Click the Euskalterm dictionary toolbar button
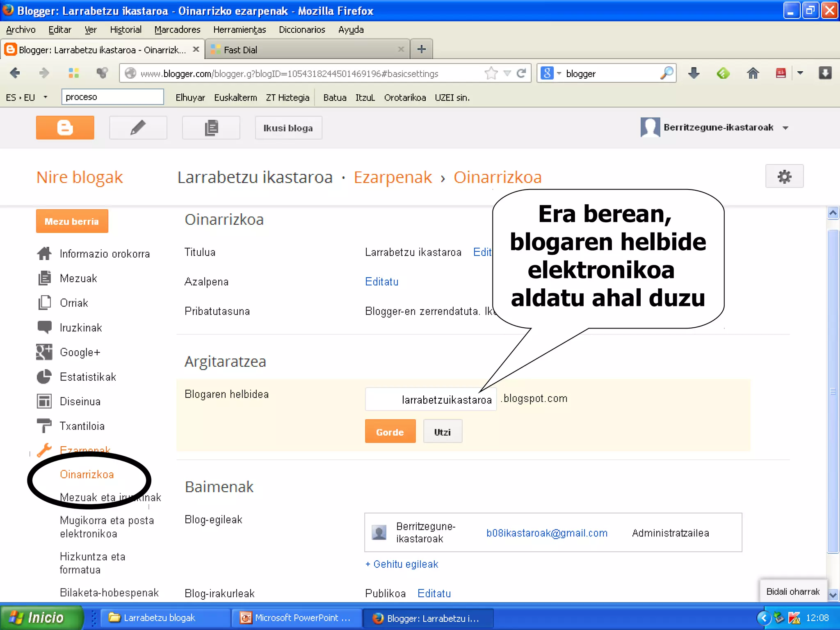This screenshot has height=630, width=840. pyautogui.click(x=235, y=97)
